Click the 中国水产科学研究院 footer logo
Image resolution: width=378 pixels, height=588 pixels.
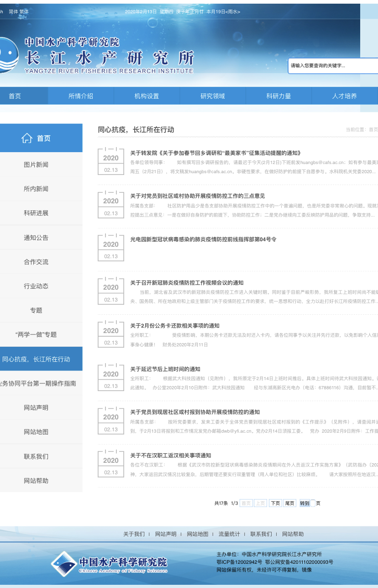(x=109, y=564)
